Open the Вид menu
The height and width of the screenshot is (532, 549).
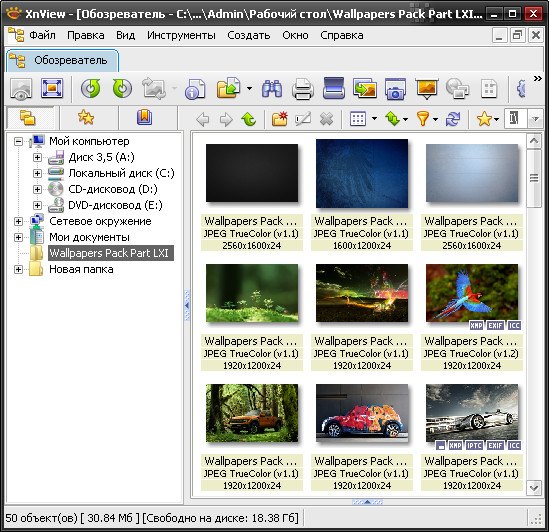125,35
